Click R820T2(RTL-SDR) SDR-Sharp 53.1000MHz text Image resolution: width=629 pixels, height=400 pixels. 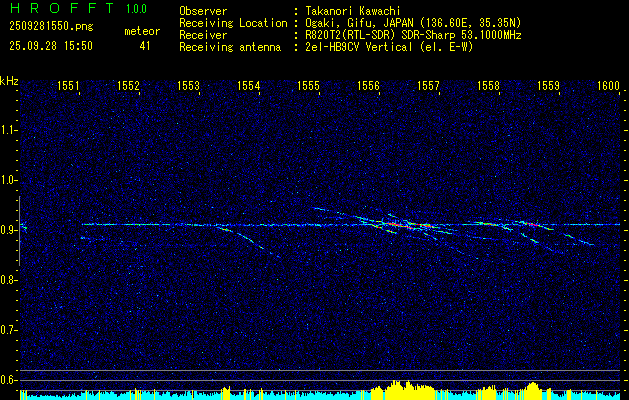tap(413, 35)
